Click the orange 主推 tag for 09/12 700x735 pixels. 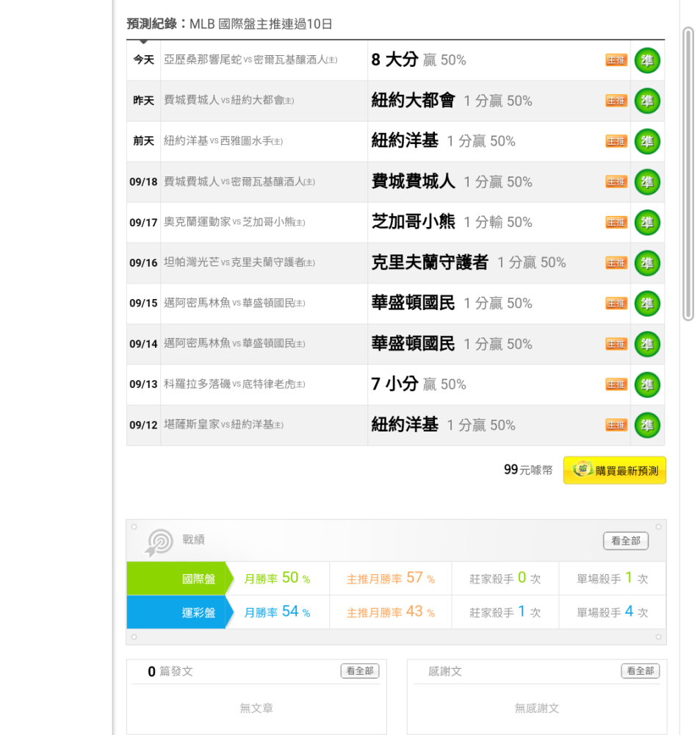[x=616, y=425]
